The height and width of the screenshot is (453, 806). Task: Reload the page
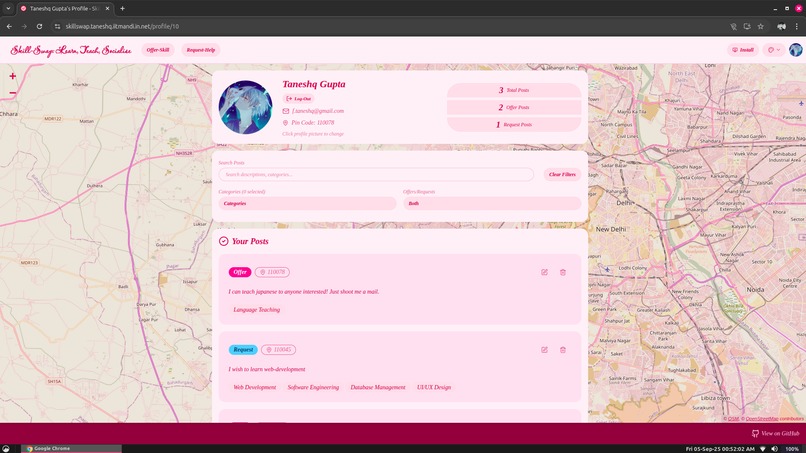pos(39,26)
